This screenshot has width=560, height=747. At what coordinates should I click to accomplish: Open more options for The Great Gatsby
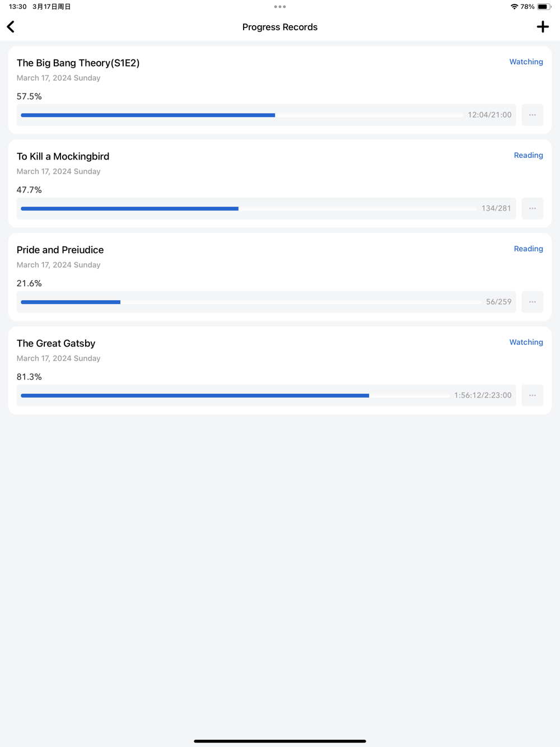click(x=532, y=395)
